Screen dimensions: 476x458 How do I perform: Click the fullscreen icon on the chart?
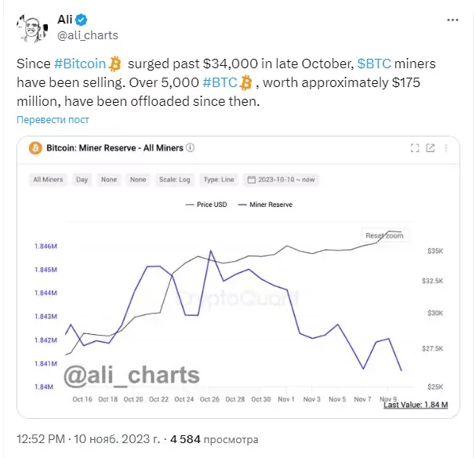pos(415,147)
